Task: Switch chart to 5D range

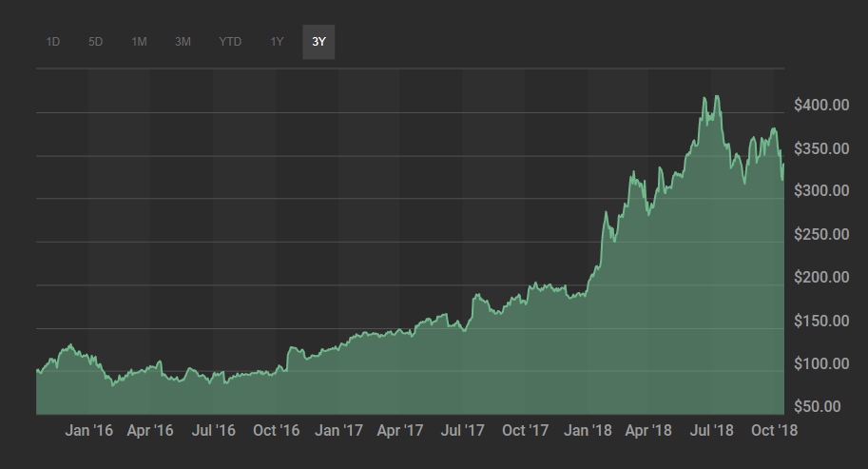Action: pyautogui.click(x=96, y=42)
